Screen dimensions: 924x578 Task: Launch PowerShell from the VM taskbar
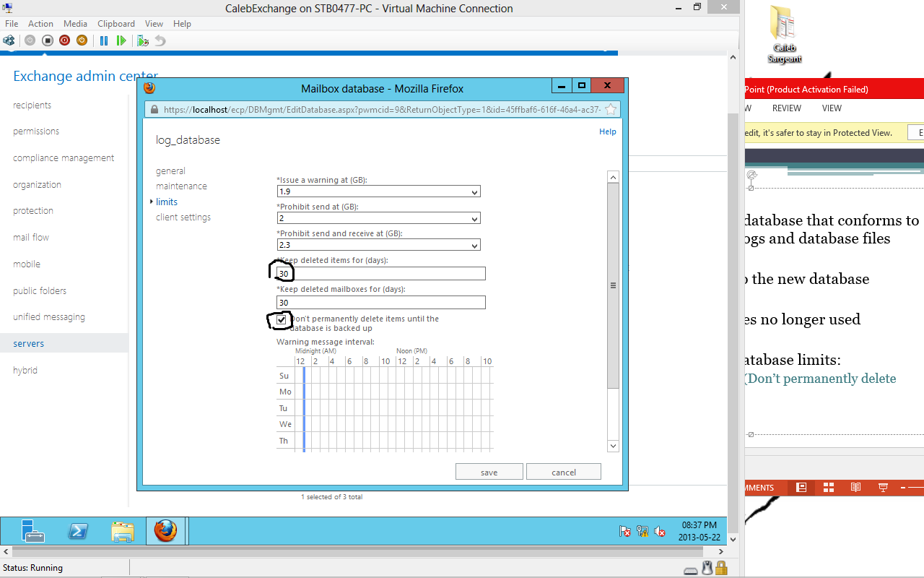(x=78, y=531)
